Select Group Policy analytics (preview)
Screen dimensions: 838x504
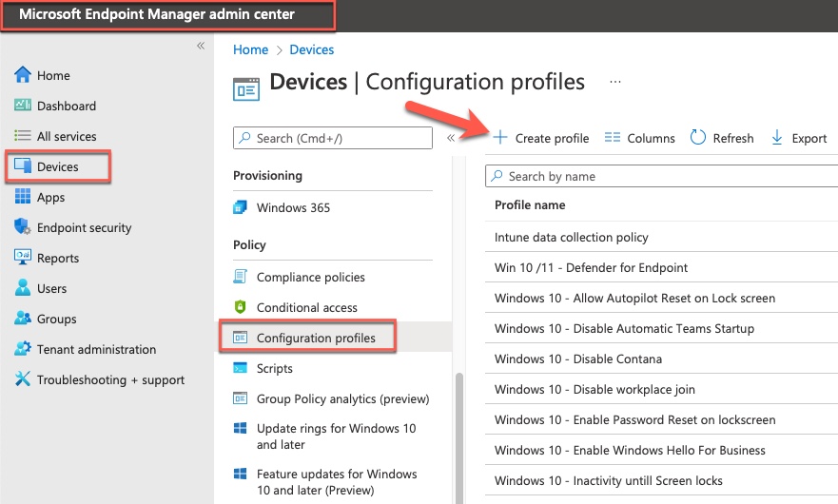click(x=342, y=398)
